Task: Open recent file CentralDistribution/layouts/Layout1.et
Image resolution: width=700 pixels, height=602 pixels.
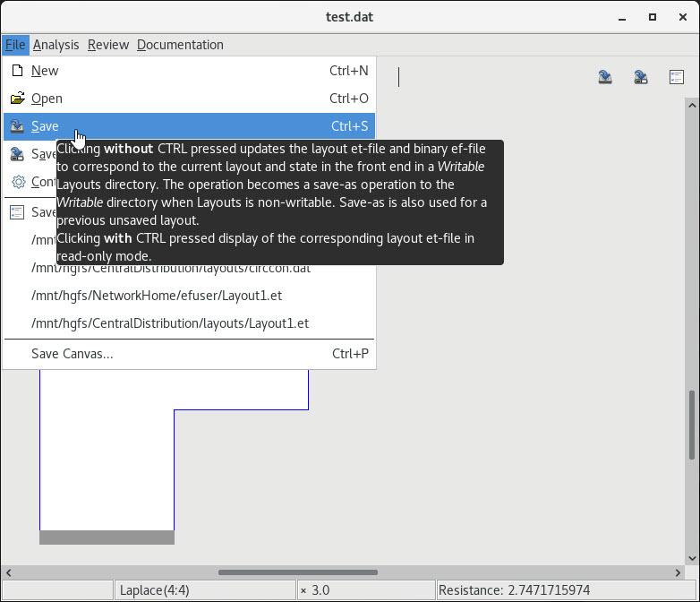Action: tap(170, 323)
